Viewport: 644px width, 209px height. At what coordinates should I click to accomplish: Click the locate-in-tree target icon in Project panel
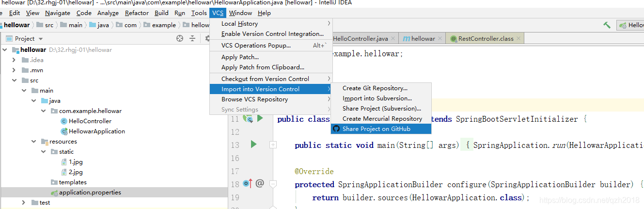pos(180,38)
